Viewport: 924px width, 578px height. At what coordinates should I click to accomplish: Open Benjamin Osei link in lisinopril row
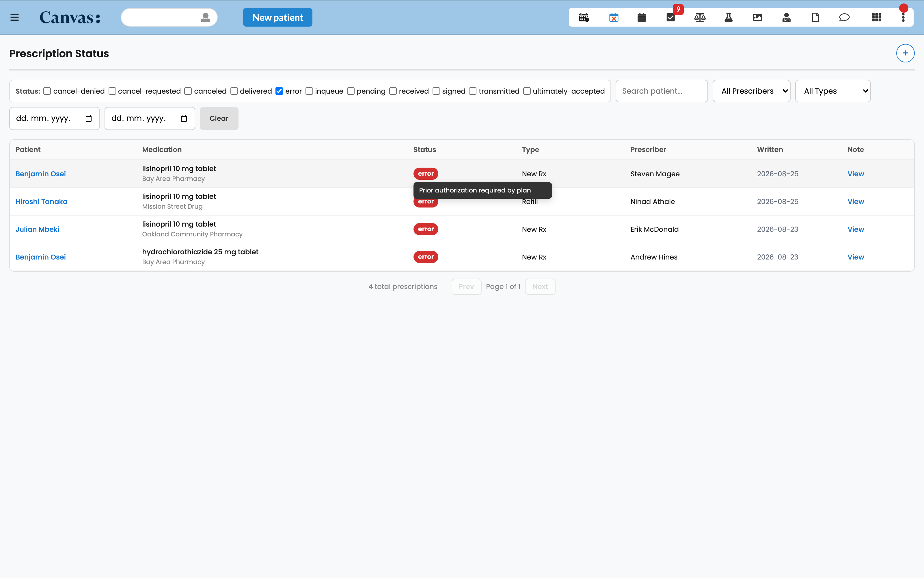[40, 174]
